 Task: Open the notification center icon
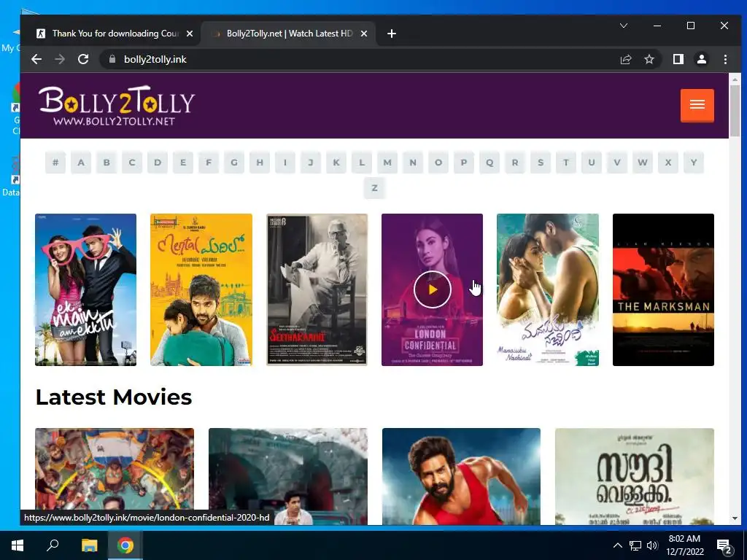(724, 547)
